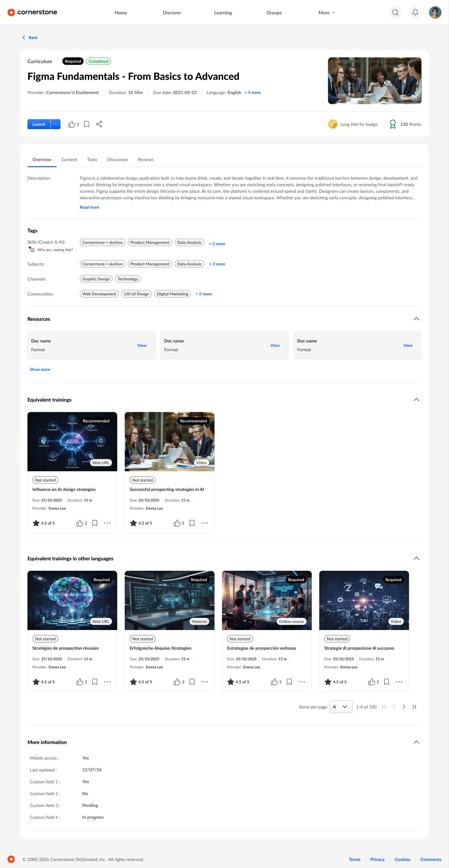Viewport: 449px width, 868px height.
Task: Switch to the Reviews tab
Action: pyautogui.click(x=146, y=159)
